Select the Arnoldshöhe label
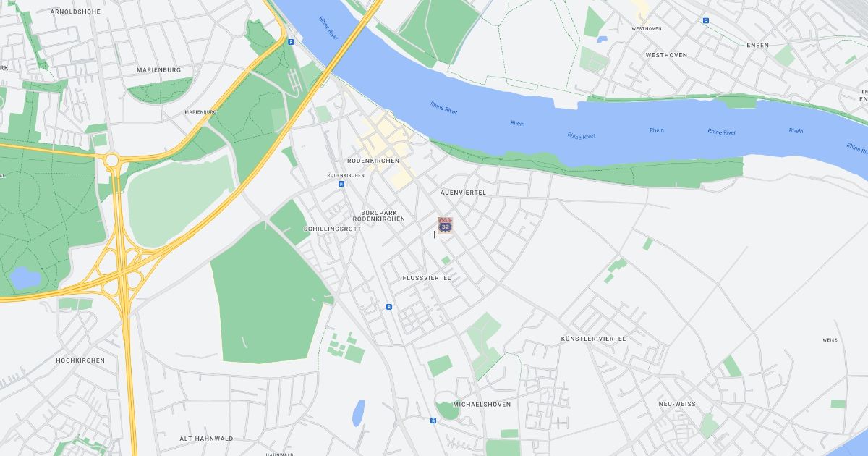 point(75,12)
